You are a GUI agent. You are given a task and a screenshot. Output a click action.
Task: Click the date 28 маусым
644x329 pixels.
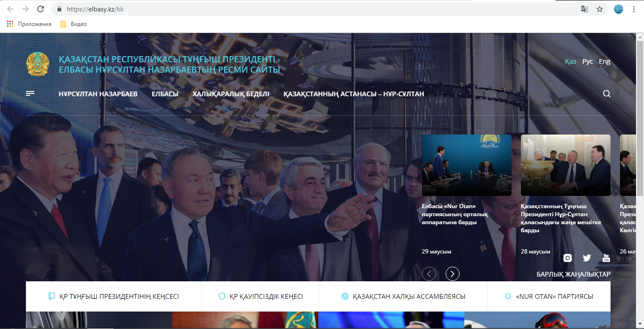click(x=536, y=252)
